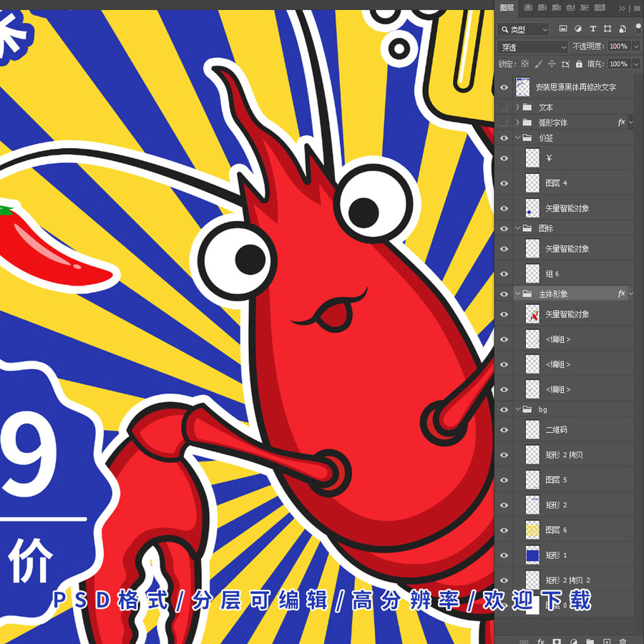Expand the 文本 group

pyautogui.click(x=517, y=107)
